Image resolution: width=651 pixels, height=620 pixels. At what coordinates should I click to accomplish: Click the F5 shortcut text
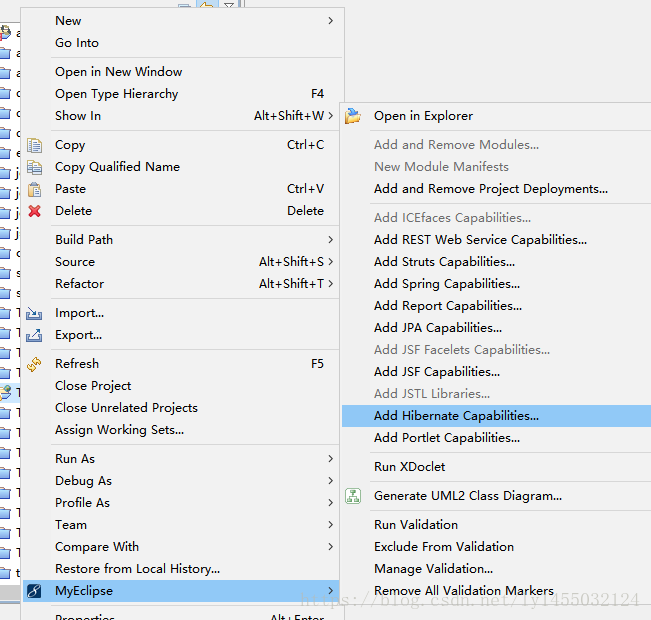[317, 364]
